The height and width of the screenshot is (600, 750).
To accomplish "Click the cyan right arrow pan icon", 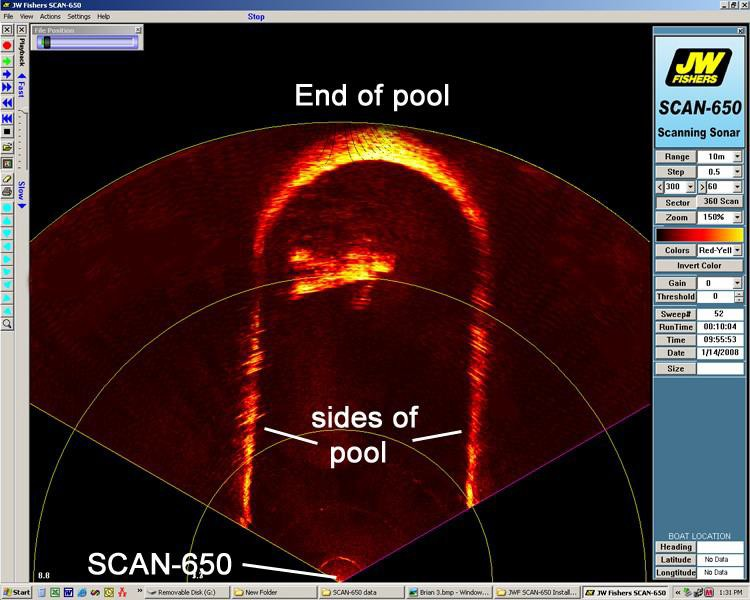I will [7, 259].
